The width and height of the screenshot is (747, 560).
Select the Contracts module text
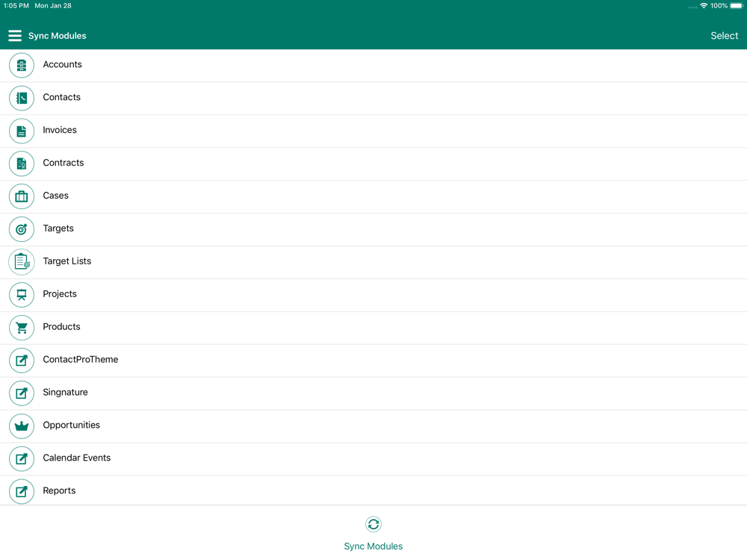(63, 163)
